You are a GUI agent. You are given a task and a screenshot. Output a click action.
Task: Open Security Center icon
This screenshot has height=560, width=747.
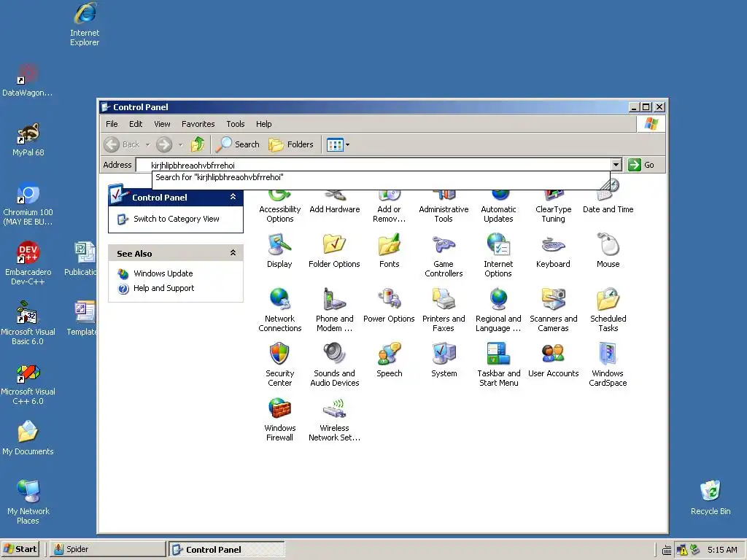pos(279,365)
